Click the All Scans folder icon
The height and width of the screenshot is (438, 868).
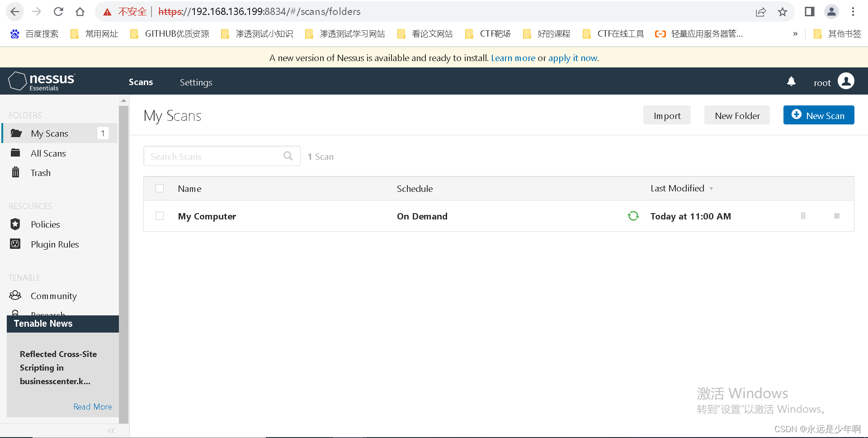coord(15,153)
